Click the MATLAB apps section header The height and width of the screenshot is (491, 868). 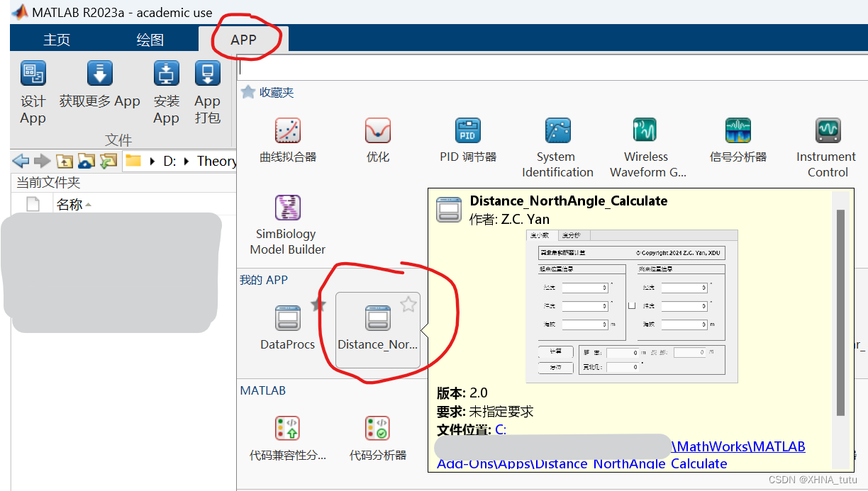(x=262, y=390)
